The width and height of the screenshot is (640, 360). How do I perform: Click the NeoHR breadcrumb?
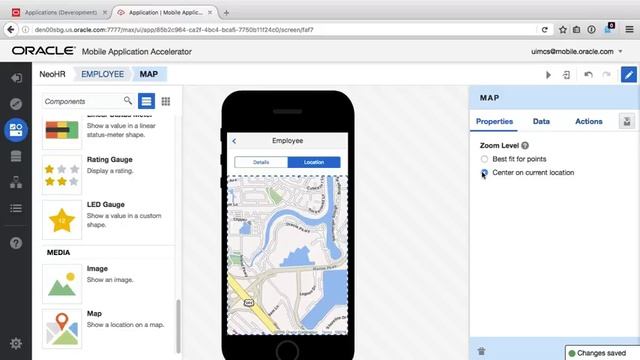(52, 74)
